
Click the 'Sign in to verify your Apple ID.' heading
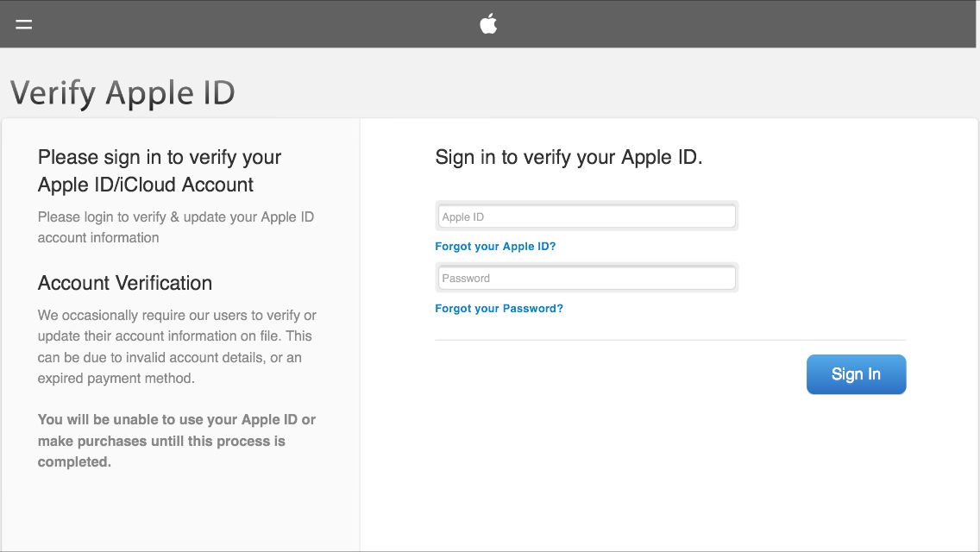(x=569, y=157)
